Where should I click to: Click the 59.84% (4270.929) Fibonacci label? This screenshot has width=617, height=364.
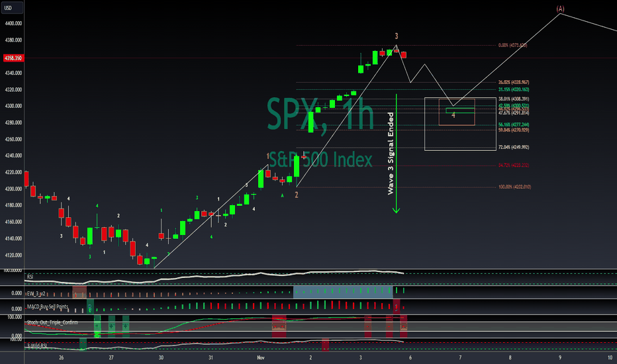pos(514,130)
